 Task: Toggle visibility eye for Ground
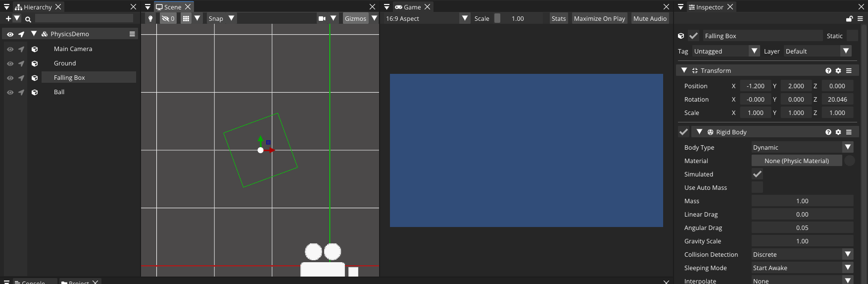10,63
